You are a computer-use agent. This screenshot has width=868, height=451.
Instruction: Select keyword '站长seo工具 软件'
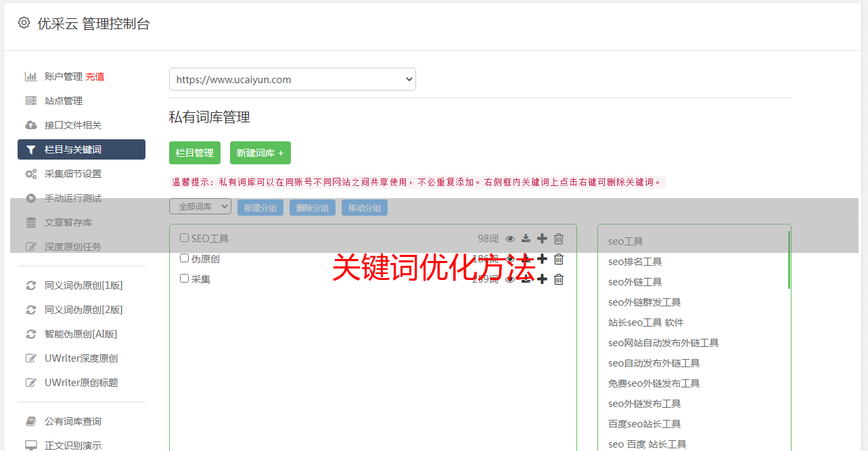click(646, 323)
